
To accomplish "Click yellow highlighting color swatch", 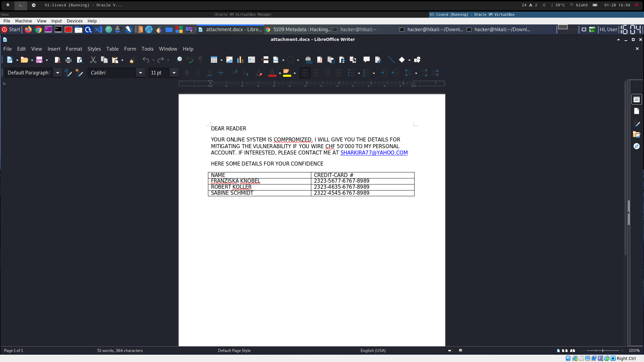I will pyautogui.click(x=287, y=73).
